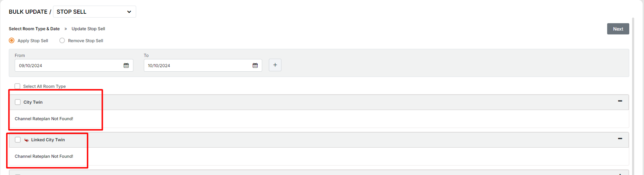Go to Select Room Type & Date step
The image size is (644, 175).
point(34,29)
